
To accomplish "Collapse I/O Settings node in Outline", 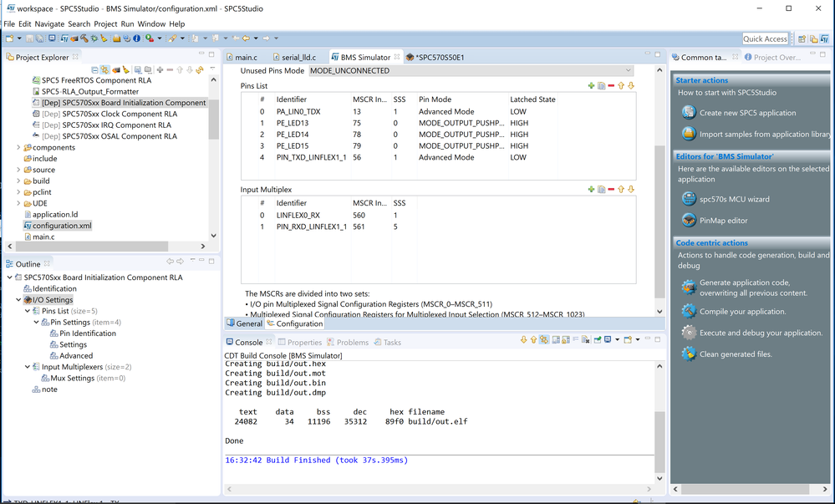I will 18,300.
